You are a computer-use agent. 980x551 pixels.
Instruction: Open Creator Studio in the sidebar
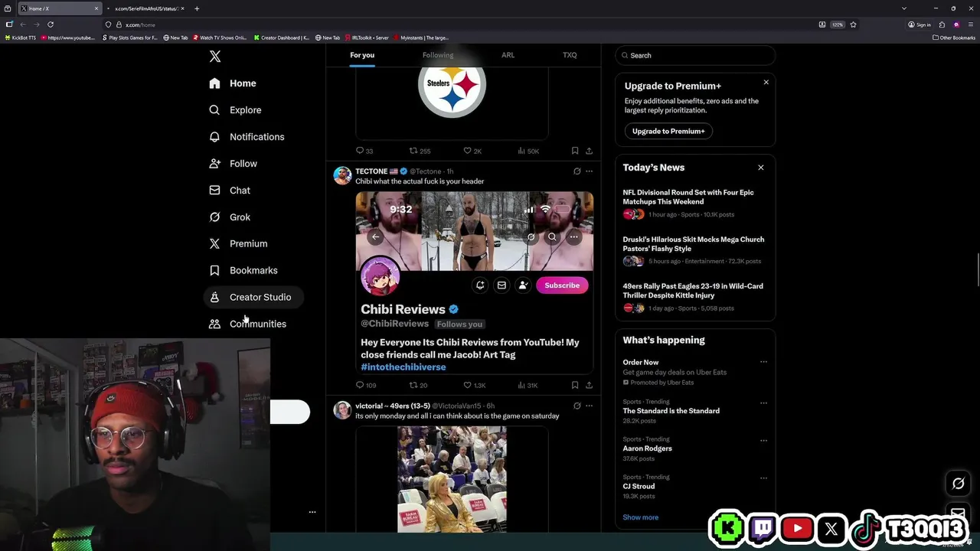point(253,297)
